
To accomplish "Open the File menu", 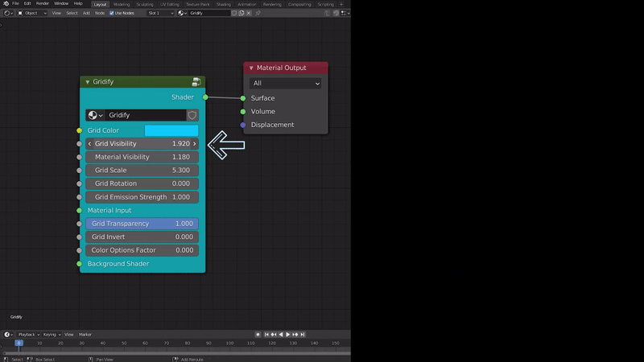I will [x=15, y=4].
